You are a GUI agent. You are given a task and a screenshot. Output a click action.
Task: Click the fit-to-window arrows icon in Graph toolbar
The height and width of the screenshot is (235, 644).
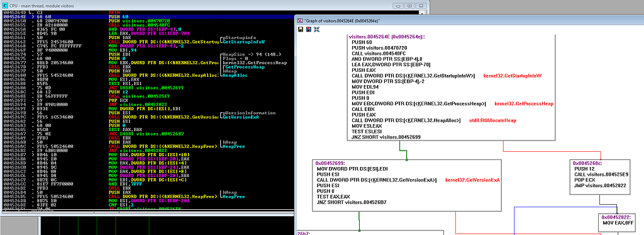pos(316,29)
